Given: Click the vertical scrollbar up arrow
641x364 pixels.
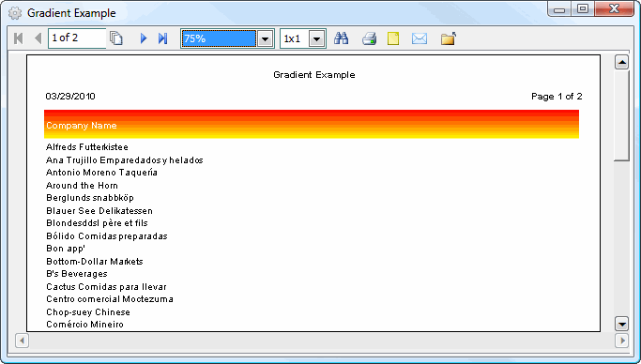Looking at the screenshot, I should pos(622,63).
